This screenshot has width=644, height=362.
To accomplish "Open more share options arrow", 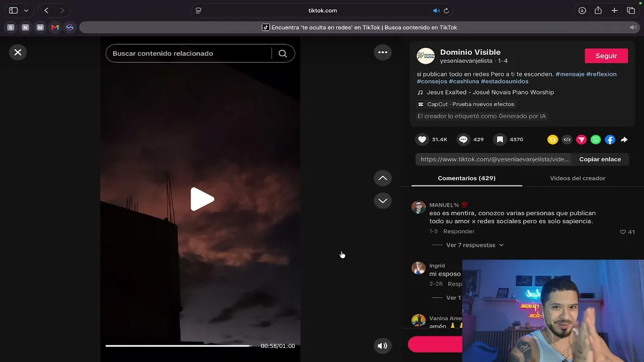I will coord(624,140).
